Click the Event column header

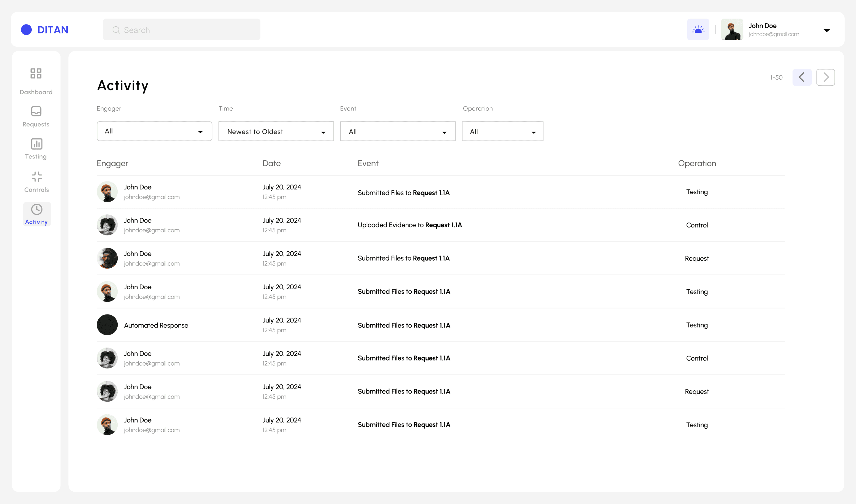pos(368,163)
